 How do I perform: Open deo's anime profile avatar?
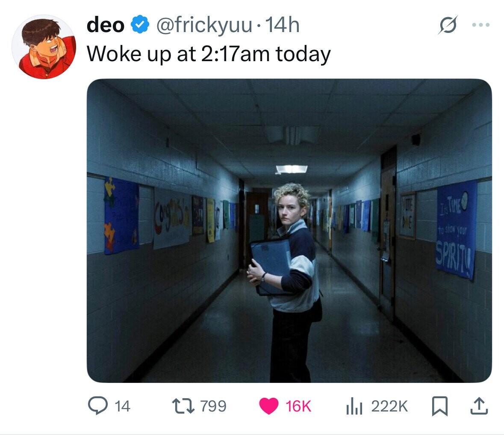[44, 47]
